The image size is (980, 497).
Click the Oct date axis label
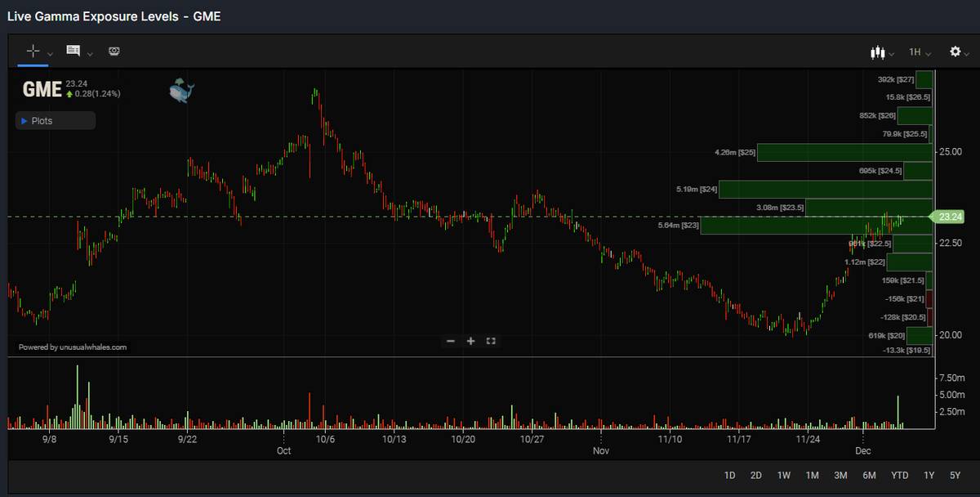[x=283, y=450]
